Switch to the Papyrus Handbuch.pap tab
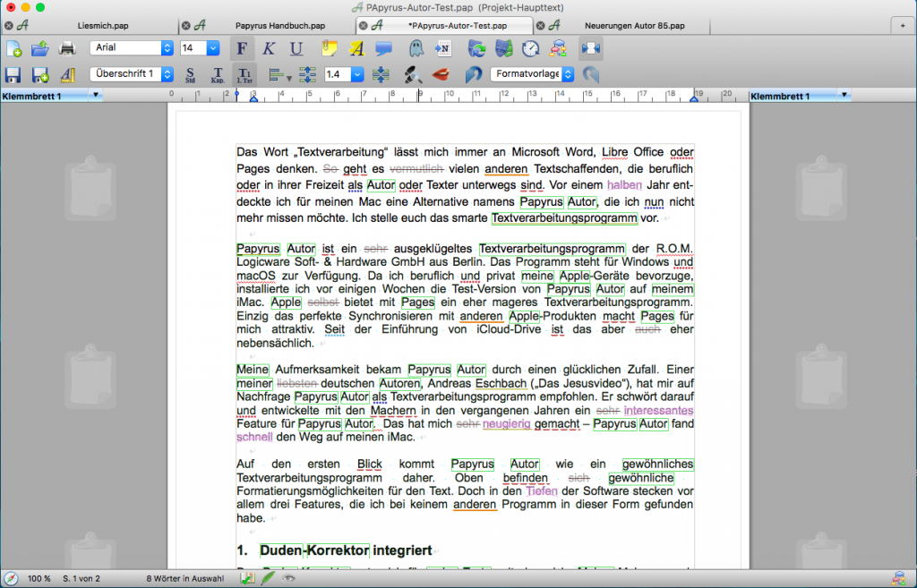The image size is (917, 588). 279,25
